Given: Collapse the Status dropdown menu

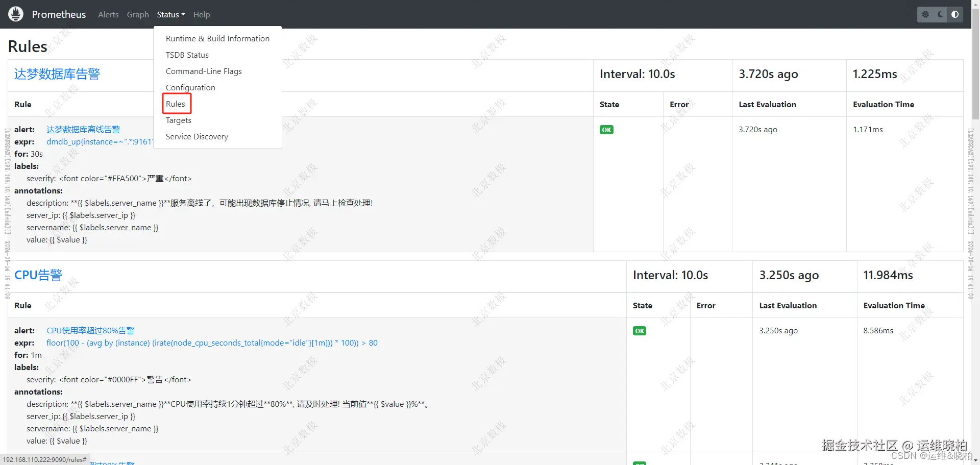Looking at the screenshot, I should tap(171, 15).
